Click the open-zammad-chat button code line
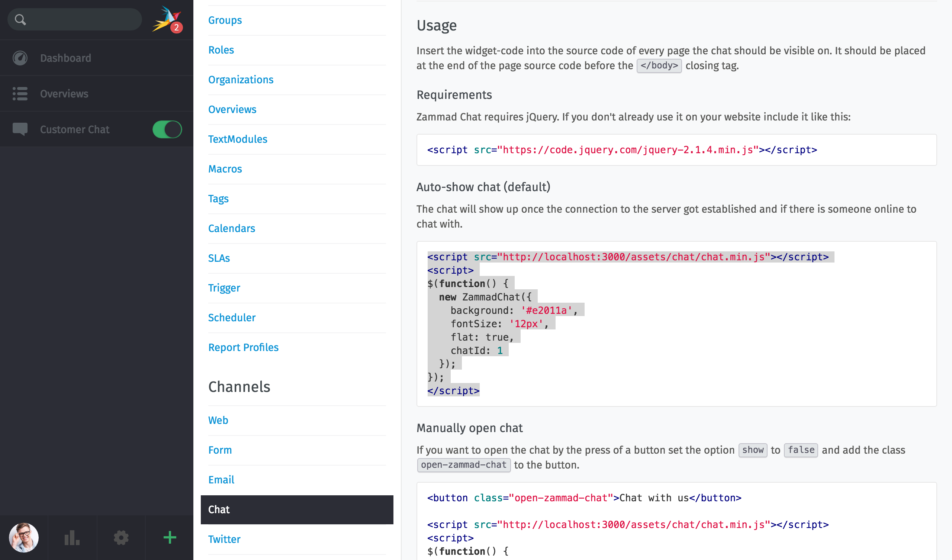 [585, 498]
